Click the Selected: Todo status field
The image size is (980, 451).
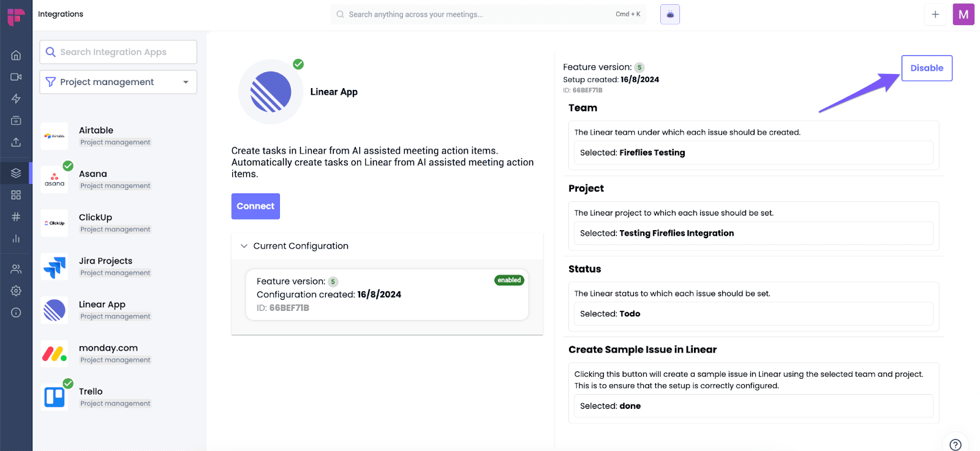(x=753, y=313)
